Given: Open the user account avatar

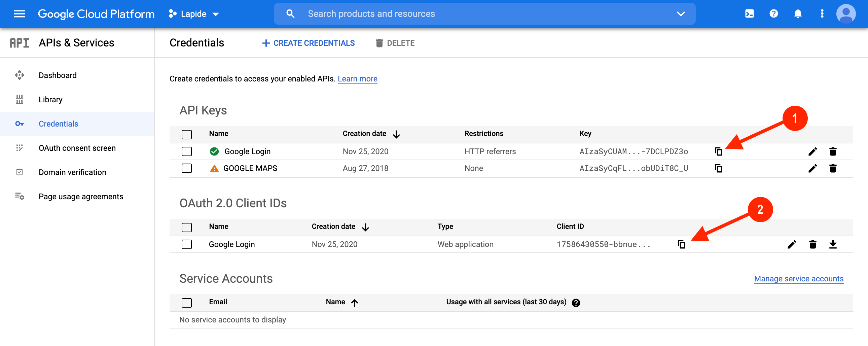Looking at the screenshot, I should [x=845, y=14].
